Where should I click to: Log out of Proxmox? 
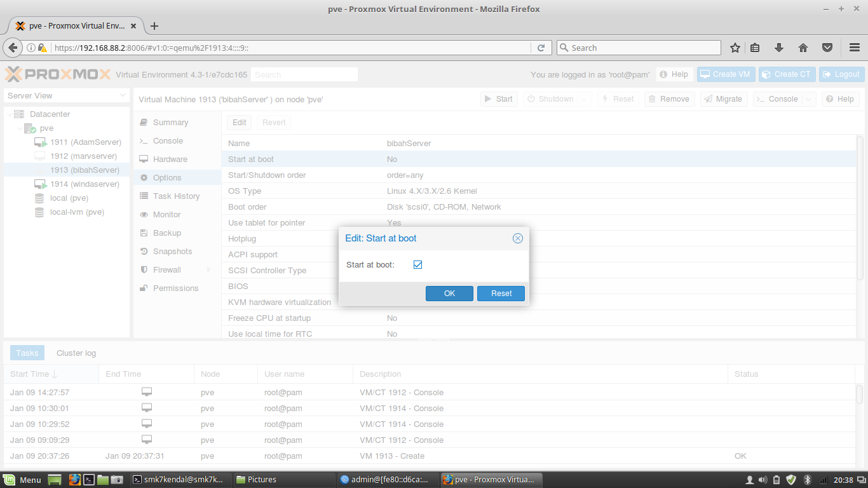pos(841,74)
